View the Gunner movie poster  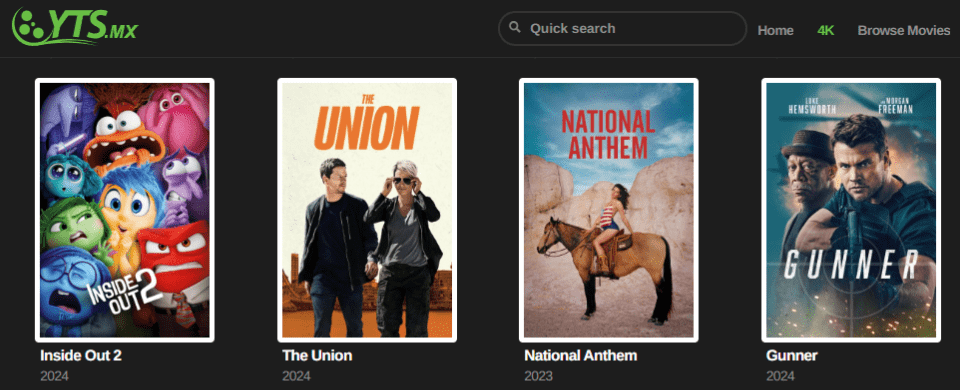point(851,210)
